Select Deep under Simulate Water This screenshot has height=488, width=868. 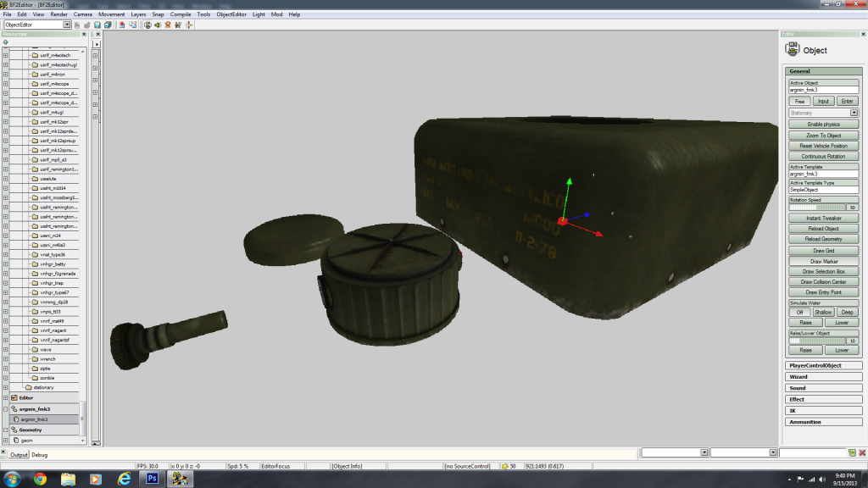pos(848,313)
